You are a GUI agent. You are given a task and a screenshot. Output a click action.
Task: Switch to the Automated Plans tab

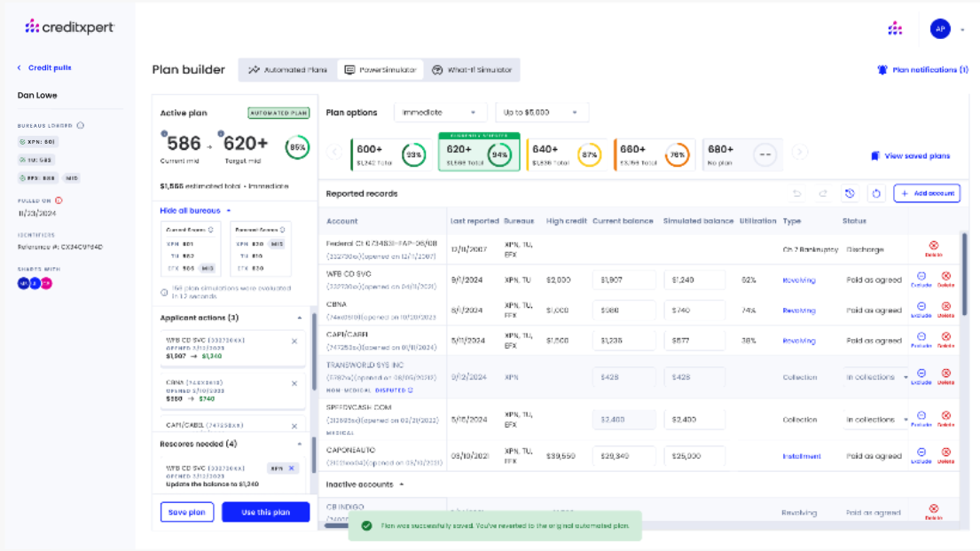(x=288, y=70)
